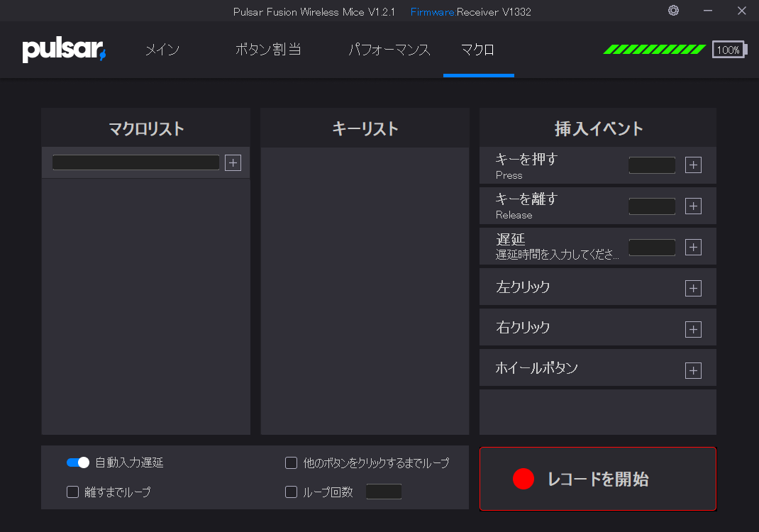The image size is (759, 532).
Task: Click the battery 100% indicator
Action: point(728,50)
